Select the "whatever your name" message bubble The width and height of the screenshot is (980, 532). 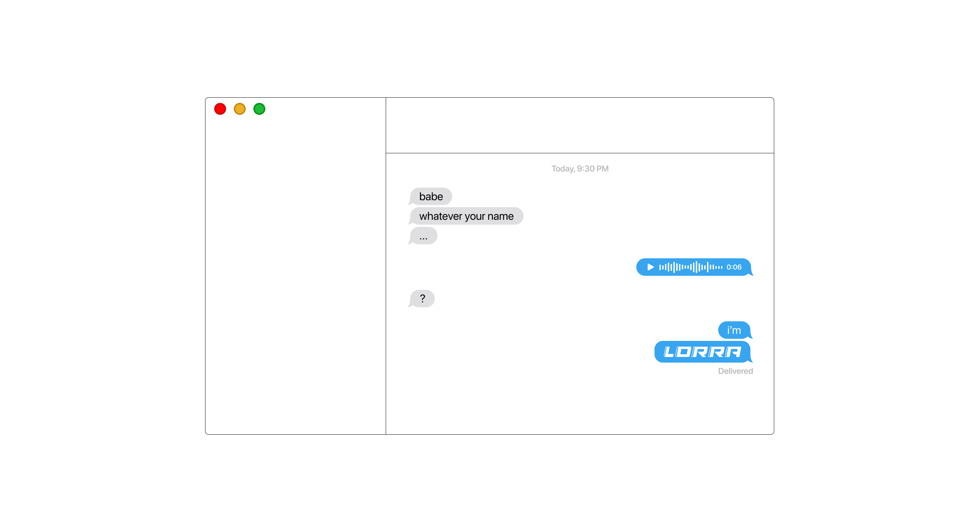466,216
